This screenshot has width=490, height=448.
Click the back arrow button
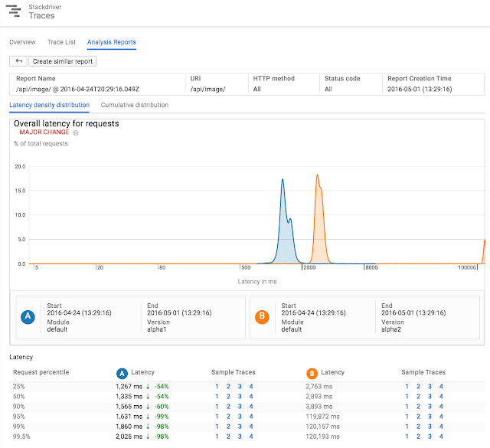(x=18, y=61)
